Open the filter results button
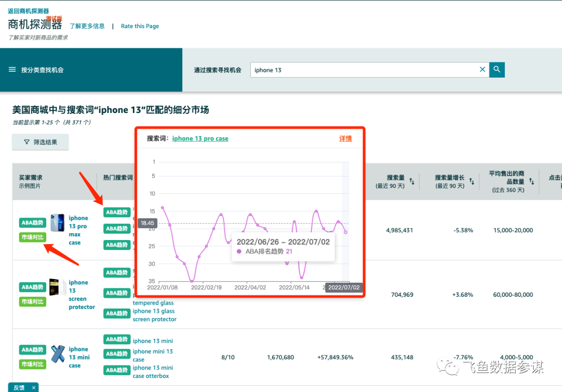562x392 pixels. 41,142
